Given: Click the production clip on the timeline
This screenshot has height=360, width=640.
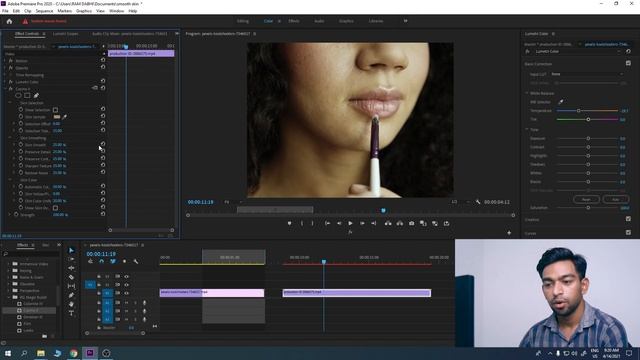Looking at the screenshot, I should coord(357,293).
